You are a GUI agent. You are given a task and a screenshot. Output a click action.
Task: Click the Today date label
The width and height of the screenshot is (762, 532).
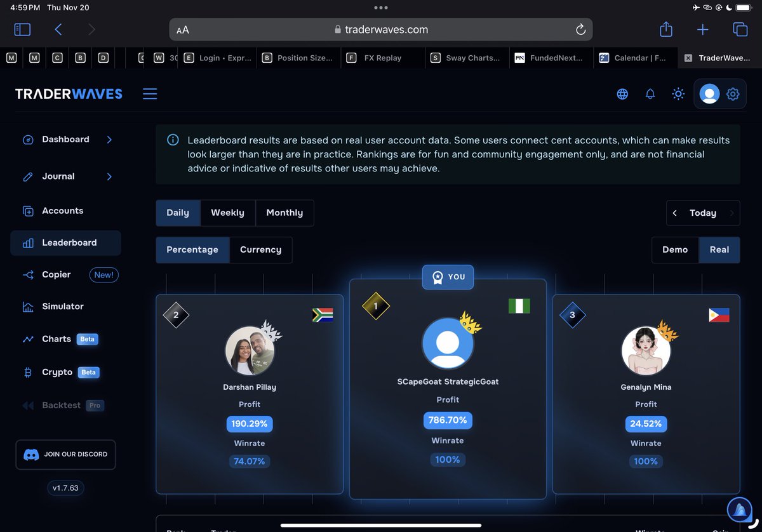pyautogui.click(x=703, y=213)
